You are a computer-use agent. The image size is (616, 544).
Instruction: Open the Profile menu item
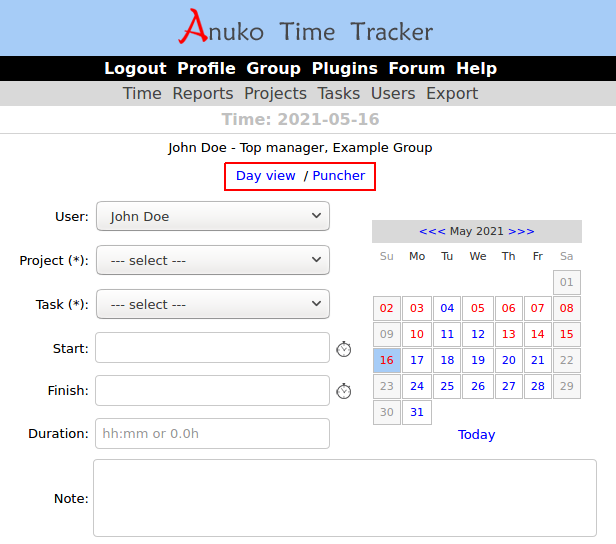tap(206, 68)
